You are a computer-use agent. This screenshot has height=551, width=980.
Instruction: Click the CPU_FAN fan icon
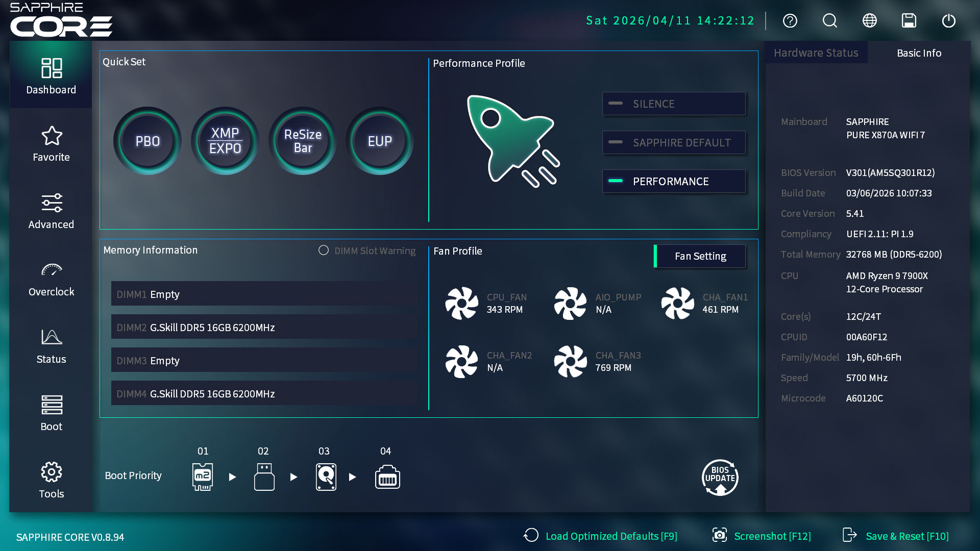(461, 303)
